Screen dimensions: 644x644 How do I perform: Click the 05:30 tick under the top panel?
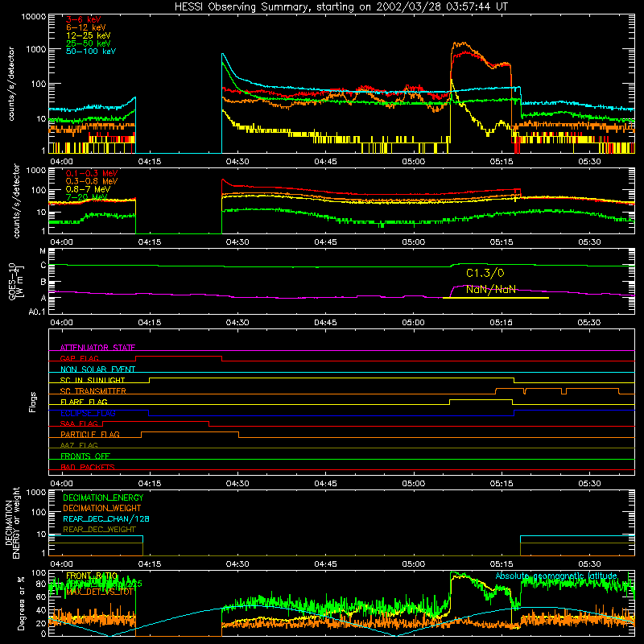pos(589,162)
